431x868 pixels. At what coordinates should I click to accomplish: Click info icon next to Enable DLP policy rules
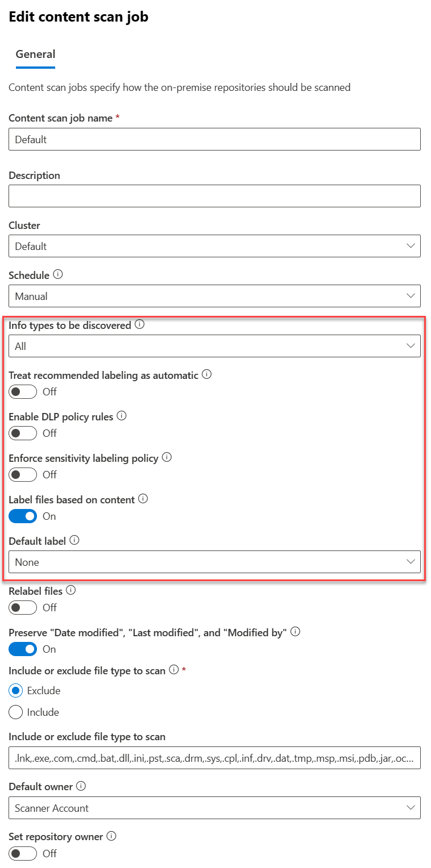[122, 416]
